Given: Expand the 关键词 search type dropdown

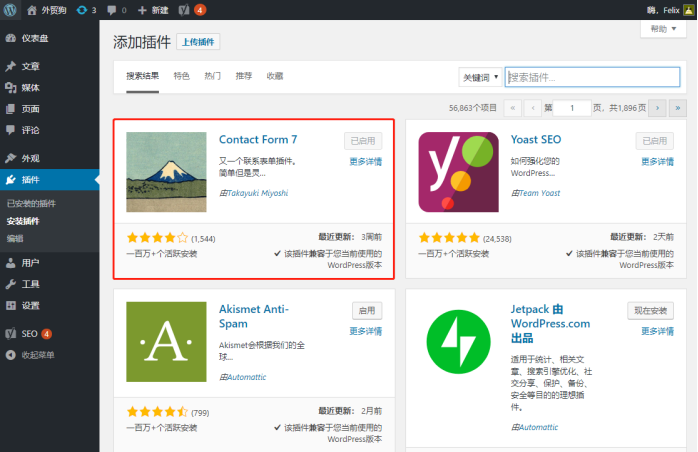Looking at the screenshot, I should 480,77.
